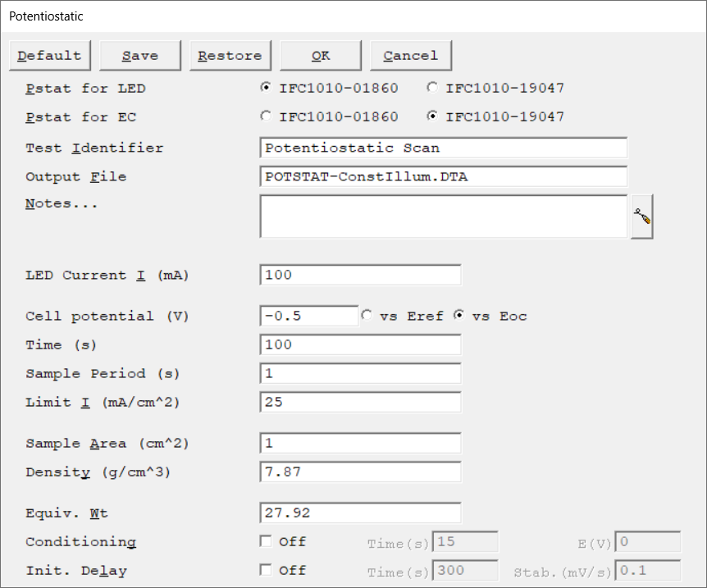Select the vs Eoc radio button
The height and width of the screenshot is (588, 707).
459,316
